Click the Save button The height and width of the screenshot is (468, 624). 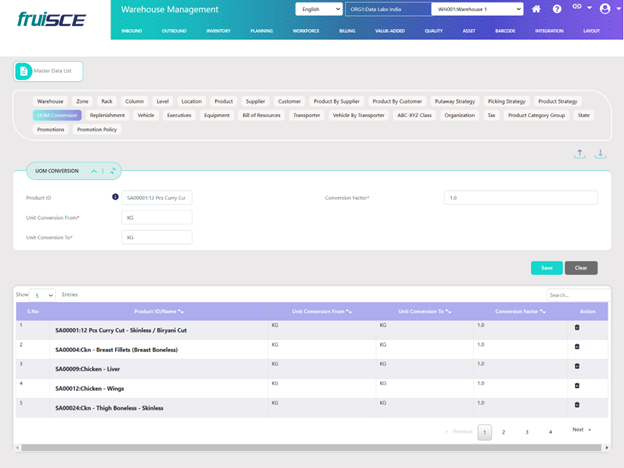coord(546,268)
